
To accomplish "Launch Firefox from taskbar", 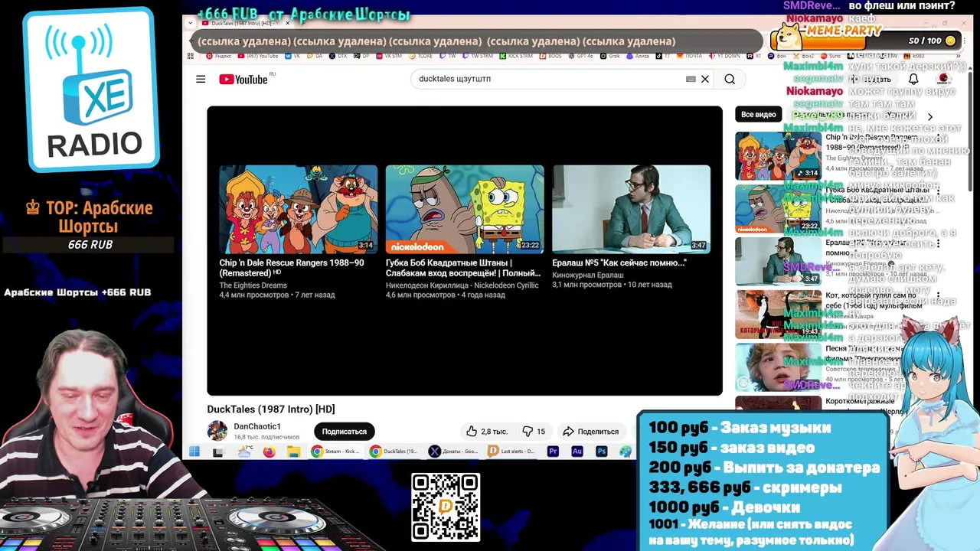I will coord(269,452).
